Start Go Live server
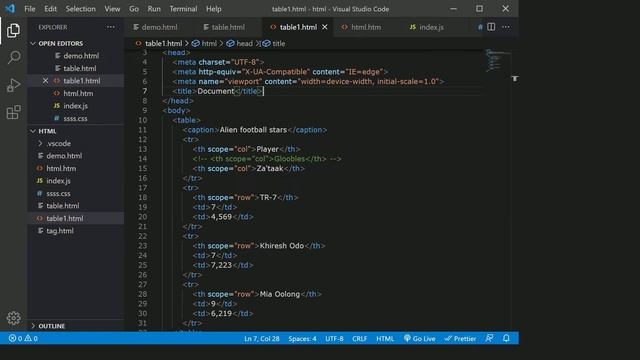 pyautogui.click(x=420, y=338)
